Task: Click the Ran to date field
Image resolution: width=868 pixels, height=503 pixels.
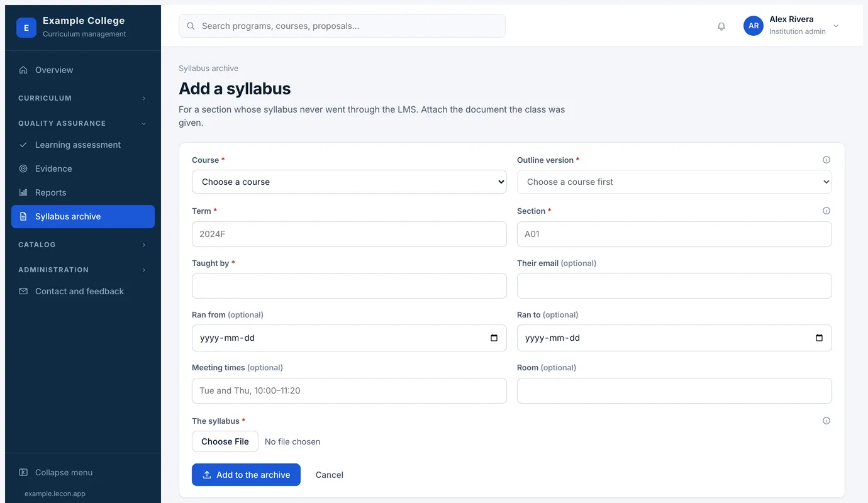Action: click(674, 338)
